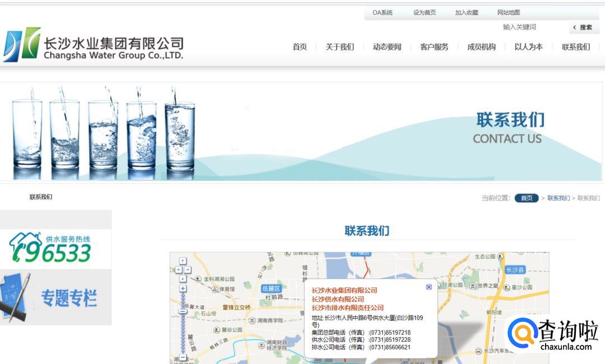
Task: Open 成员机构 navigation item
Action: tap(482, 47)
